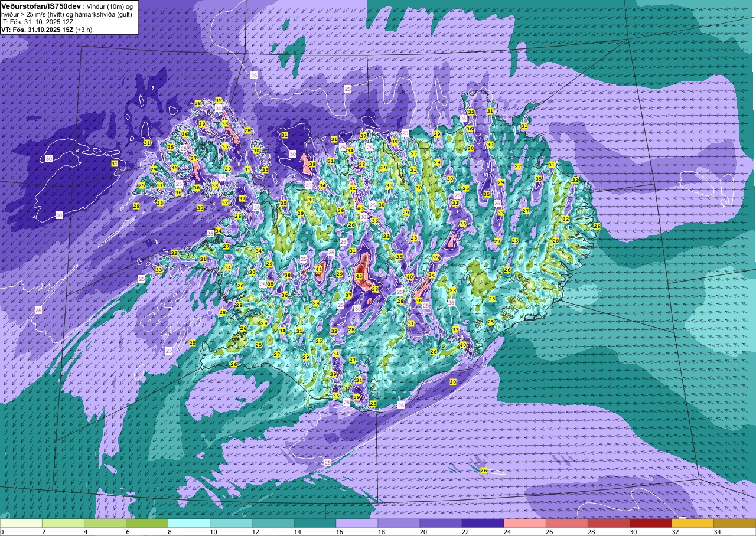Pick the 32–34 m/s yellow-orange legend swatch

pos(692,523)
